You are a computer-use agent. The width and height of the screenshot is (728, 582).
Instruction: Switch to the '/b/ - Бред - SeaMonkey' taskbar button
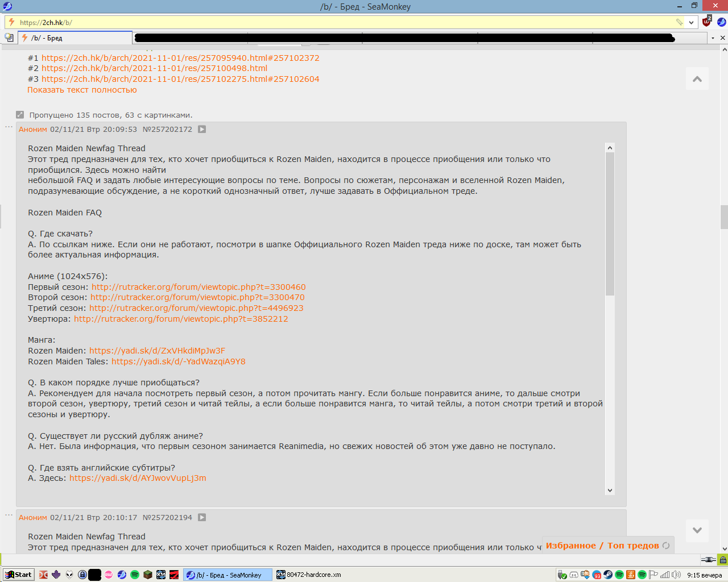[228, 575]
